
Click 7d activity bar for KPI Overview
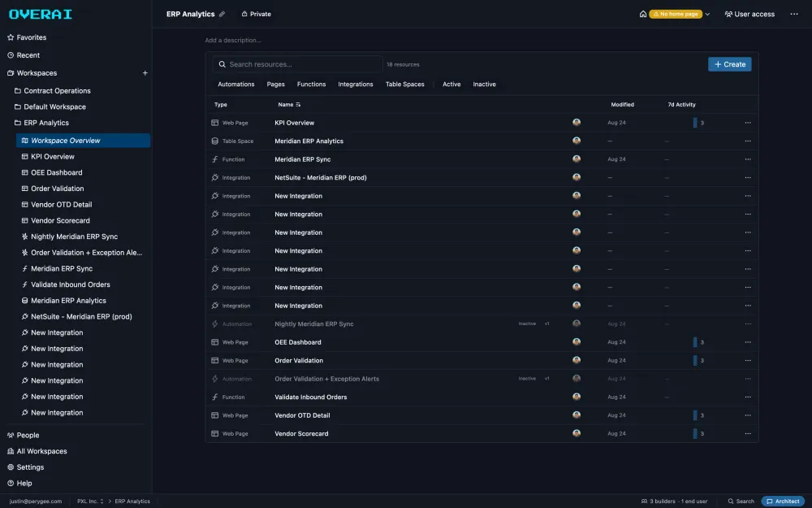pos(695,123)
